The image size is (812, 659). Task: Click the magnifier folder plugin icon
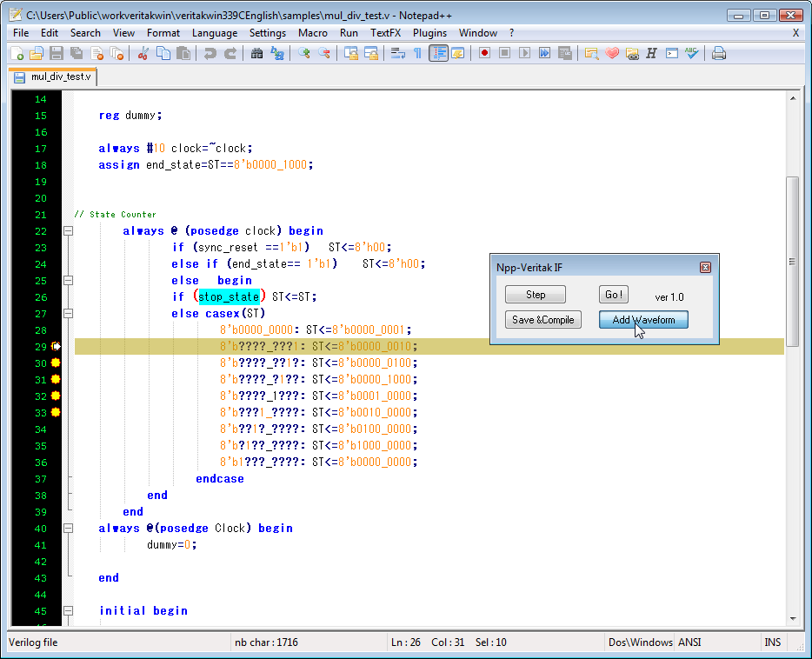pos(591,53)
